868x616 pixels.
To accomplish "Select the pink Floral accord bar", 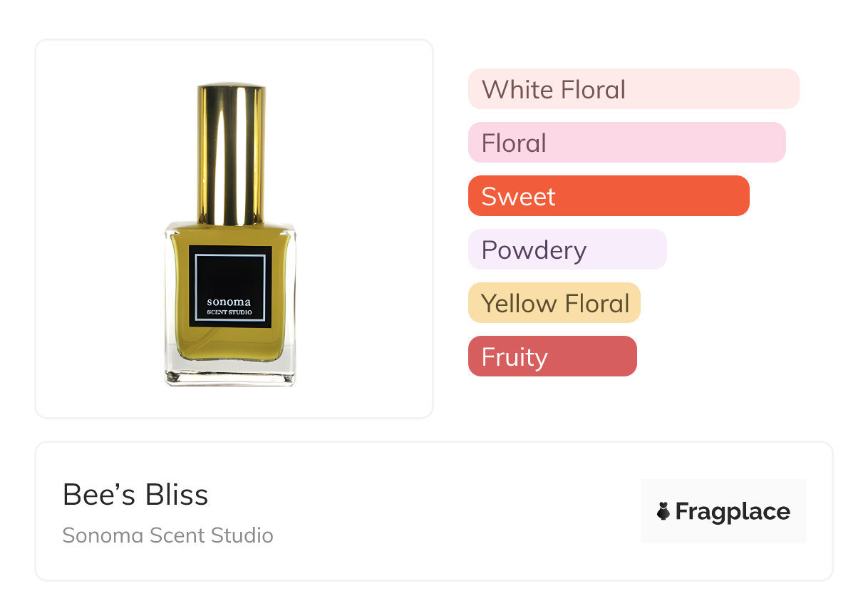I will (x=626, y=143).
